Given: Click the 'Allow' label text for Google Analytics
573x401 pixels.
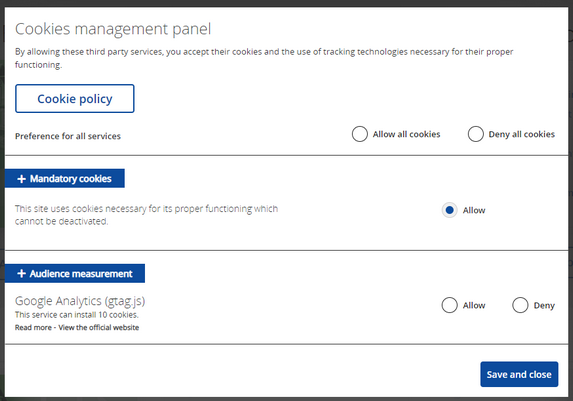Looking at the screenshot, I should tap(474, 305).
